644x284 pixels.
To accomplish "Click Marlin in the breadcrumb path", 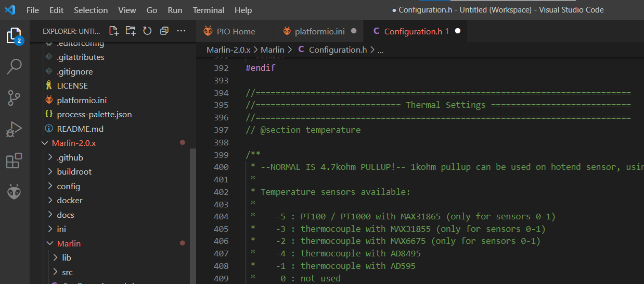I will click(272, 50).
